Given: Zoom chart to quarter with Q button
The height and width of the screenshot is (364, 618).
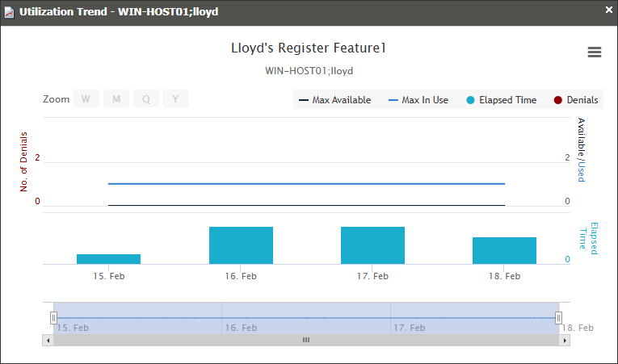Looking at the screenshot, I should click(146, 99).
